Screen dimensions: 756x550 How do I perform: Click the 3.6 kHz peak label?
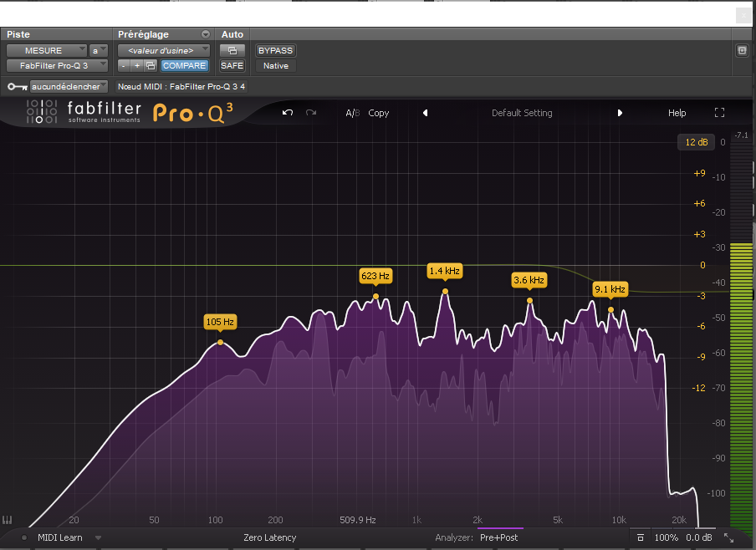(x=529, y=280)
